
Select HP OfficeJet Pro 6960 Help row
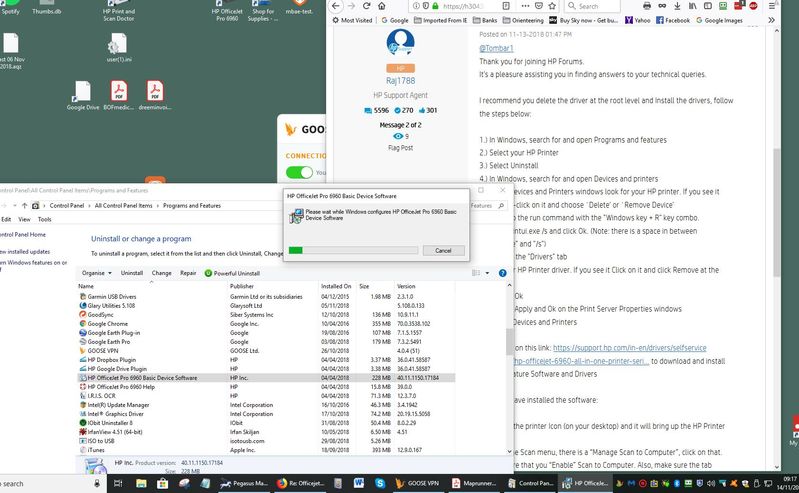(x=265, y=387)
